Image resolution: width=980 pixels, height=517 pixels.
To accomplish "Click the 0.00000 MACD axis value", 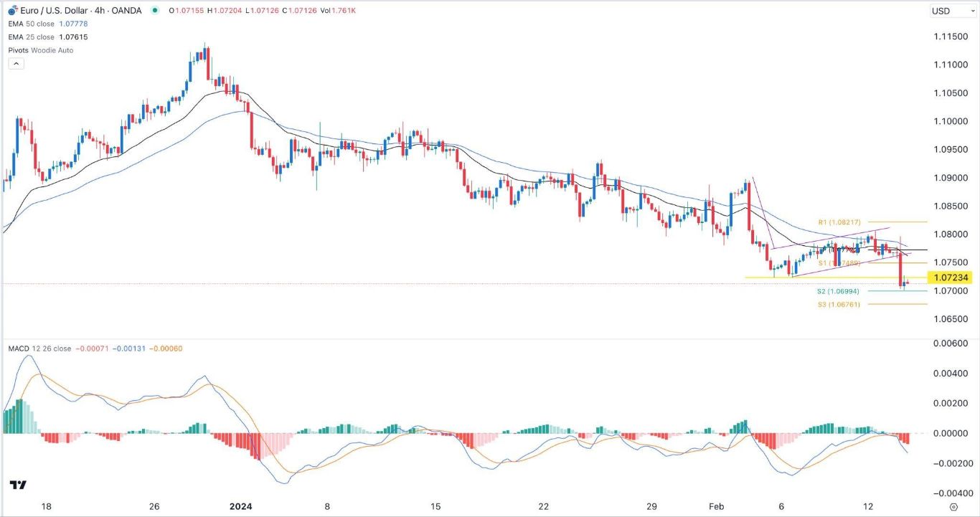I will (952, 433).
